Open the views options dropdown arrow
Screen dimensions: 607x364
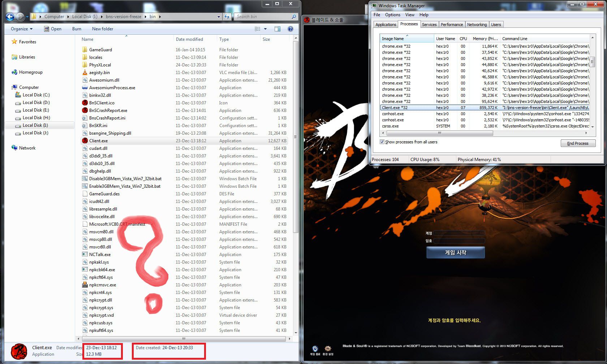[265, 29]
